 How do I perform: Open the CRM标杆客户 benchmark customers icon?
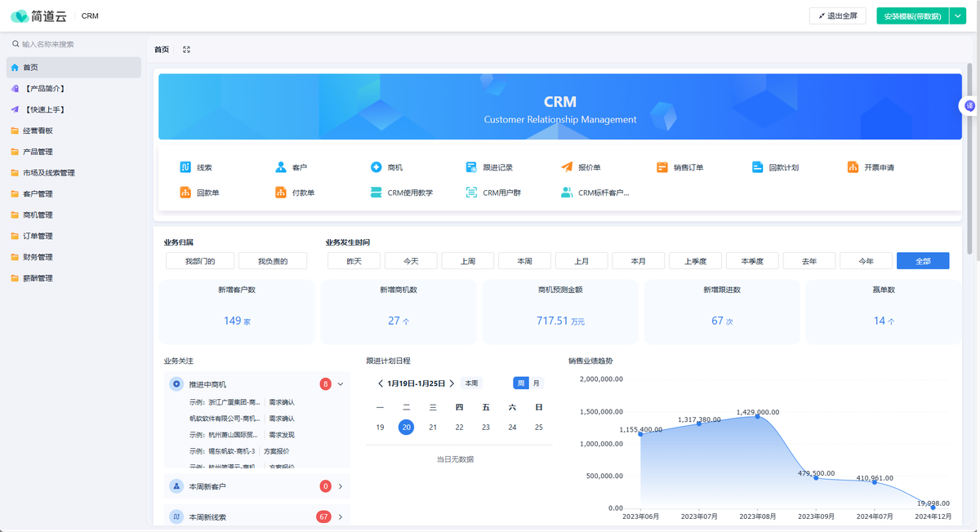[567, 193]
